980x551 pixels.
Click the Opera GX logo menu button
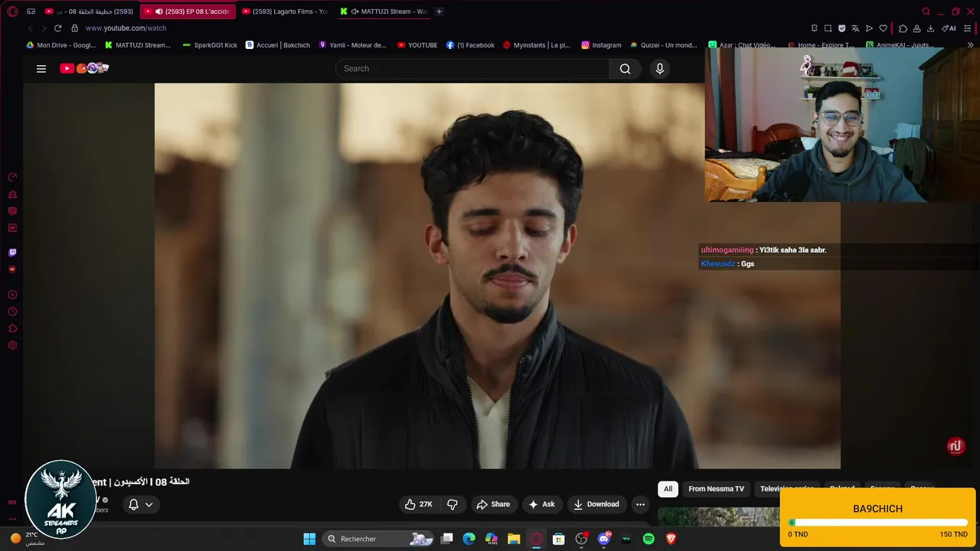[x=12, y=11]
